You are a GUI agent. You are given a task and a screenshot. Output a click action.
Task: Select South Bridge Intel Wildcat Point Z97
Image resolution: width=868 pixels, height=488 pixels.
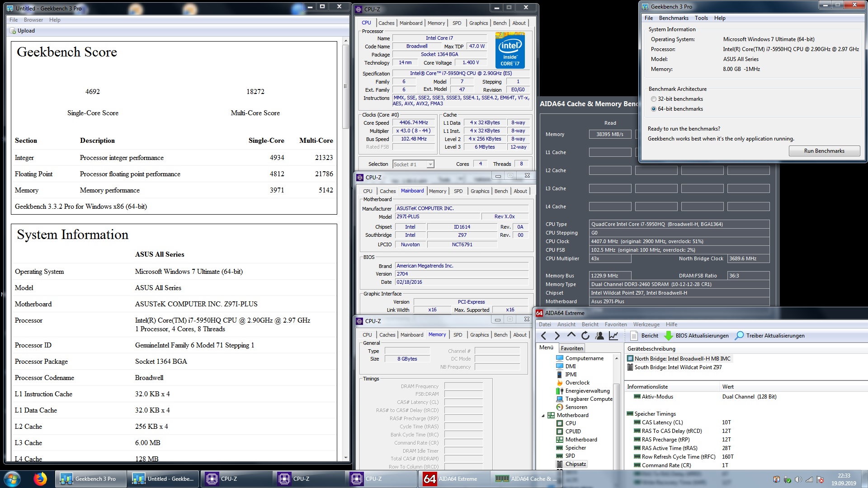[674, 367]
